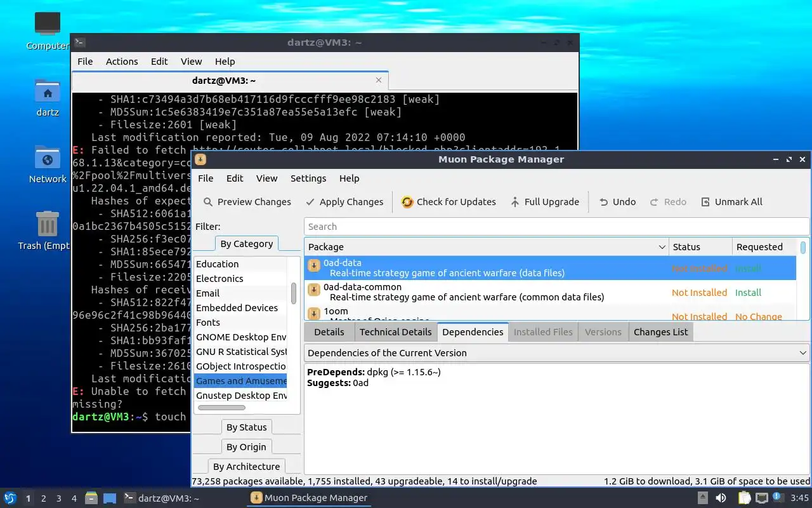
Task: Click Check for Updates button
Action: [x=448, y=202]
